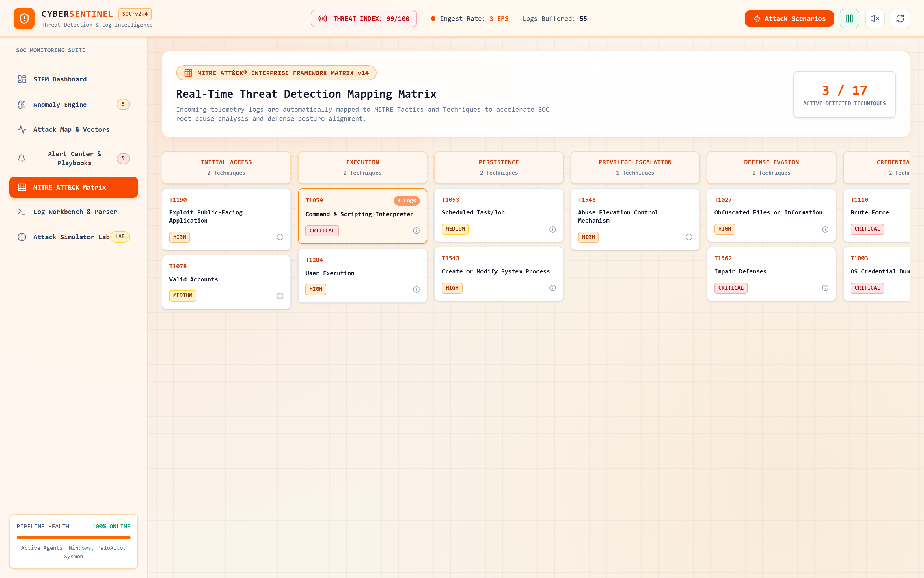Open the T1027 Obfuscated Files card
Viewport: 924px width, 578px height.
click(771, 215)
